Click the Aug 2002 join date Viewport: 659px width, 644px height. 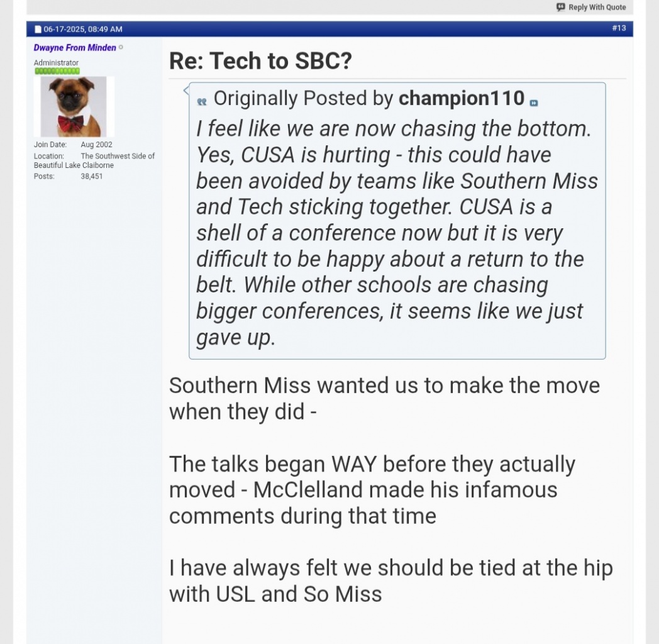click(x=96, y=145)
